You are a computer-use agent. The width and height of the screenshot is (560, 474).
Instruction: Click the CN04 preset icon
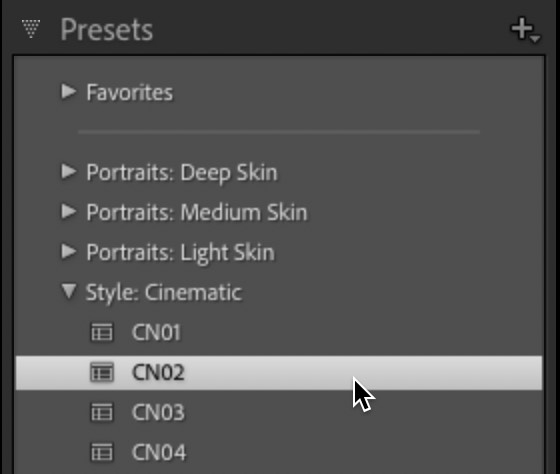[x=102, y=452]
